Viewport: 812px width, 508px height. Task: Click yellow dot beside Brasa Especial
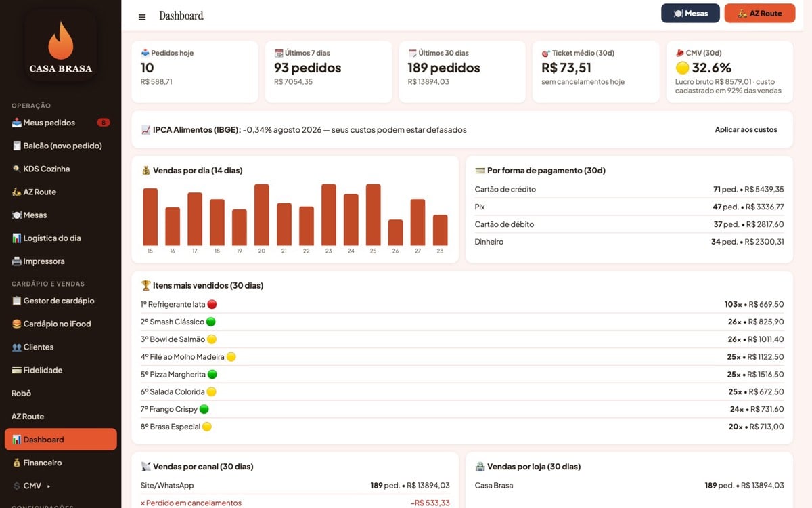207,427
